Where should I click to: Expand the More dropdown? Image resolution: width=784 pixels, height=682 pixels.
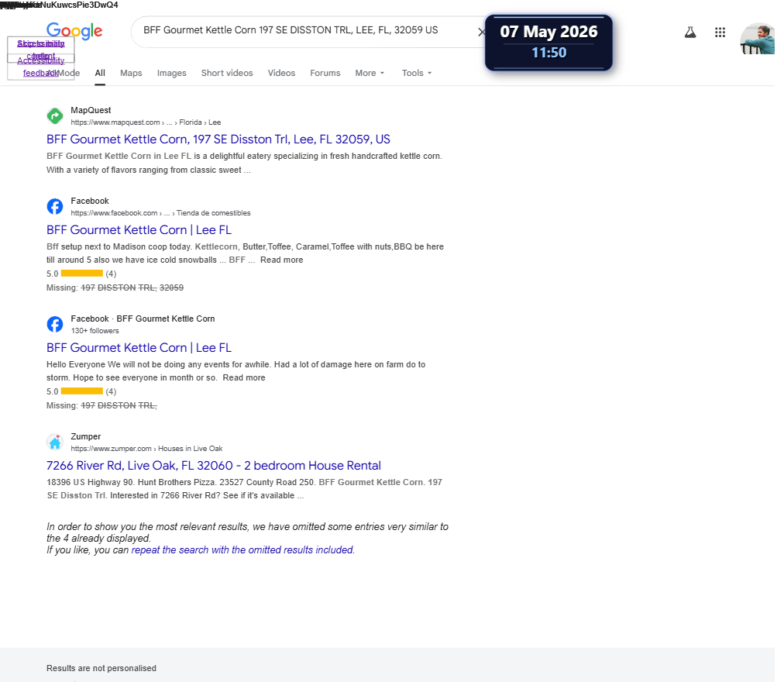[370, 73]
